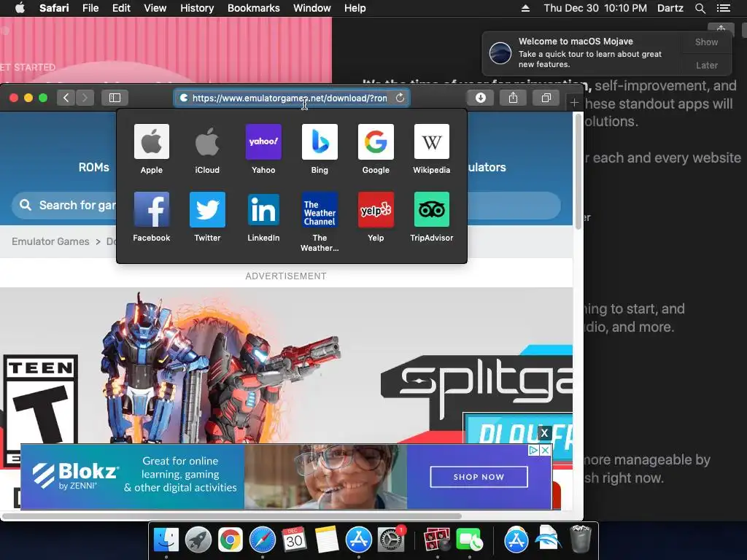Image resolution: width=747 pixels, height=560 pixels.
Task: Open FaceTime from the Dock
Action: [469, 540]
